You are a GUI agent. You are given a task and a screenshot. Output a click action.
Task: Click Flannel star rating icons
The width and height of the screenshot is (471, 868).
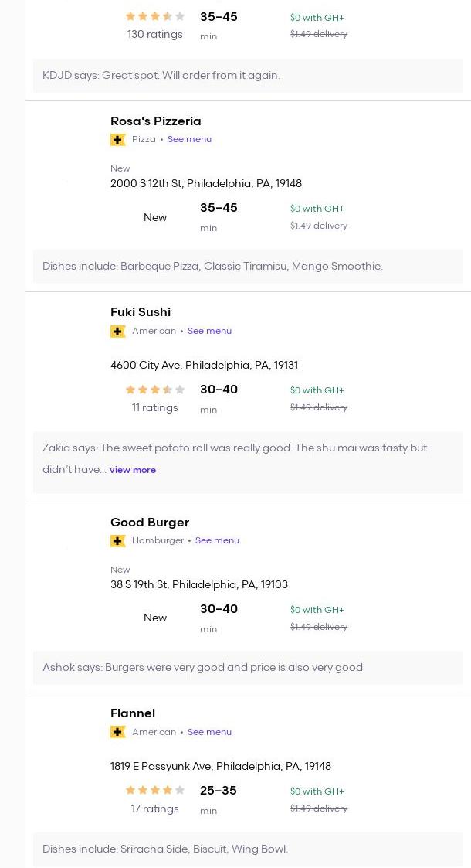point(154,791)
